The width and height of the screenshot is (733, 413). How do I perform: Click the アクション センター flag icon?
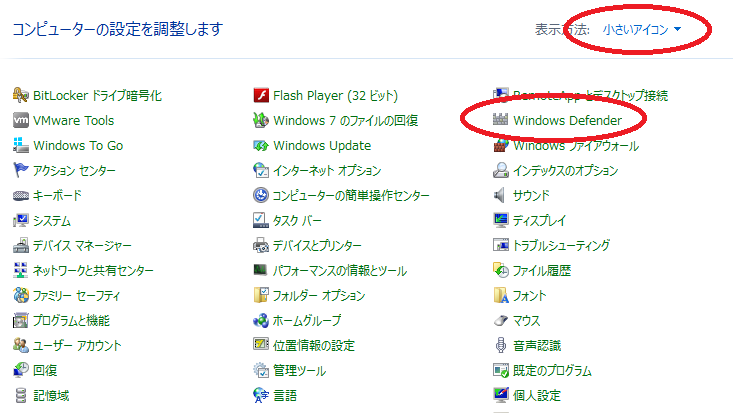[x=21, y=170]
